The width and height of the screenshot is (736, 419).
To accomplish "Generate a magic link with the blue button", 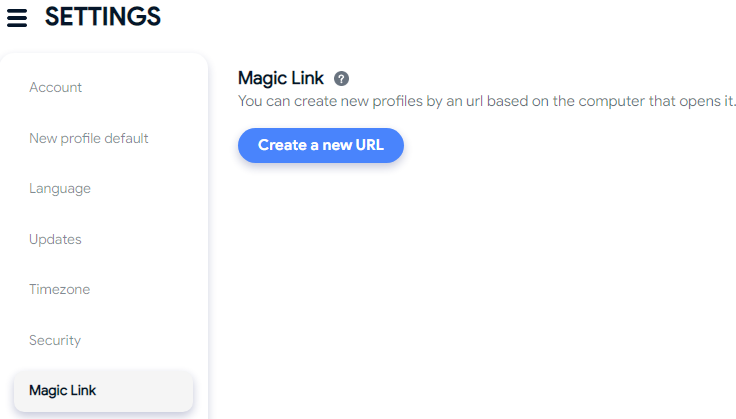I will 321,145.
